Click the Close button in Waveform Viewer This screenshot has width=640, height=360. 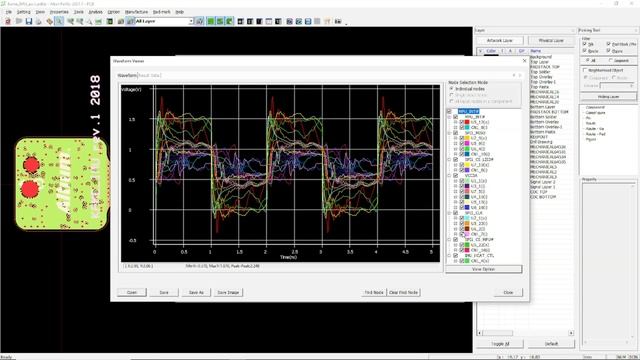pyautogui.click(x=508, y=292)
